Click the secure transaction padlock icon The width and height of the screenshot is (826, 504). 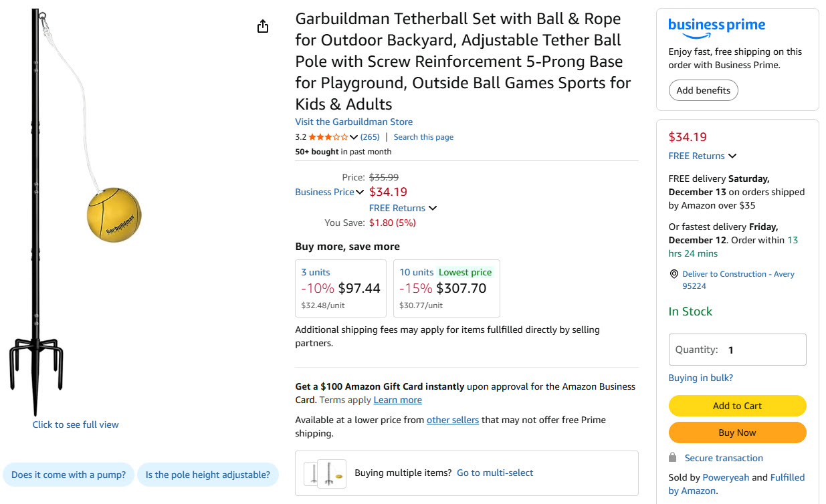673,458
